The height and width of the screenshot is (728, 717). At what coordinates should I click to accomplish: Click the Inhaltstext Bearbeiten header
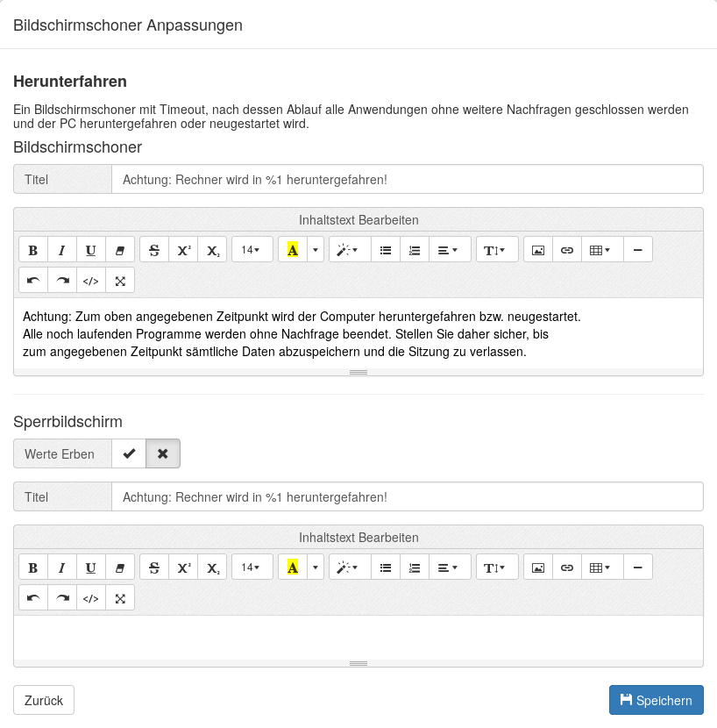coord(358,219)
